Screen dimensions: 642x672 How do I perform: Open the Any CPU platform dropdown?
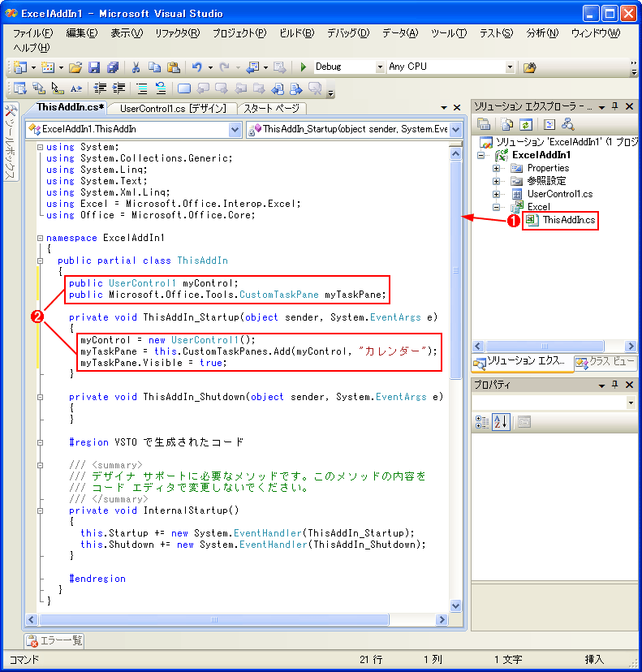pos(510,67)
